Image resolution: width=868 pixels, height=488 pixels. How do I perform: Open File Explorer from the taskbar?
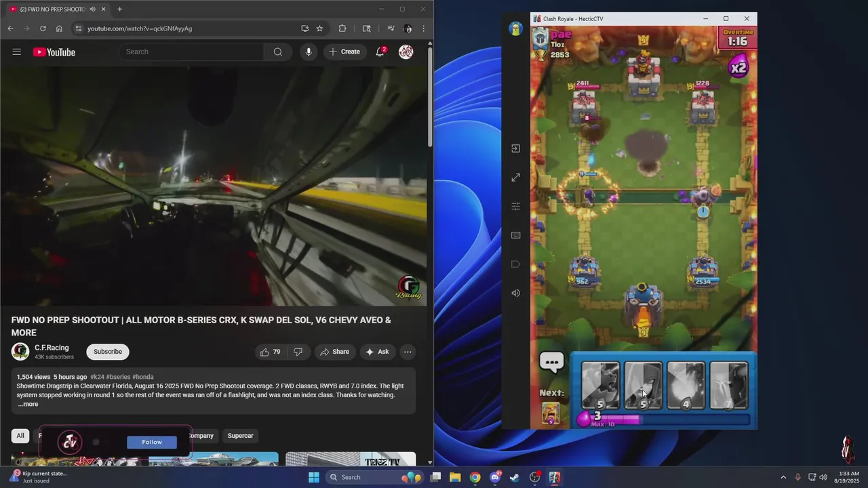tap(456, 477)
